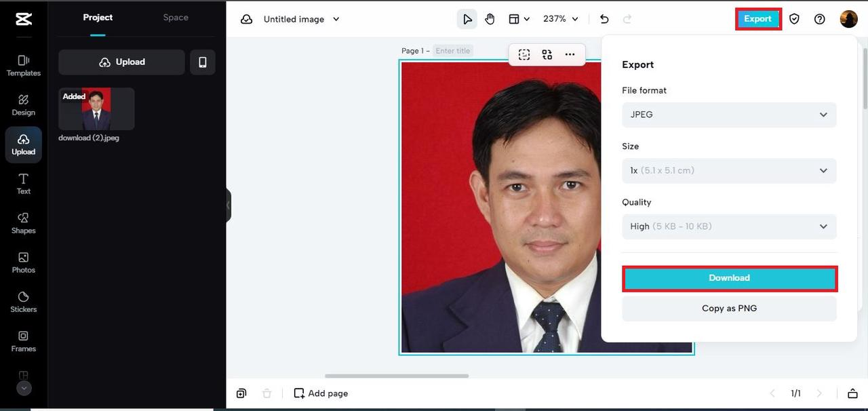This screenshot has height=411, width=868.
Task: Go to next page arrow
Action: [819, 393]
